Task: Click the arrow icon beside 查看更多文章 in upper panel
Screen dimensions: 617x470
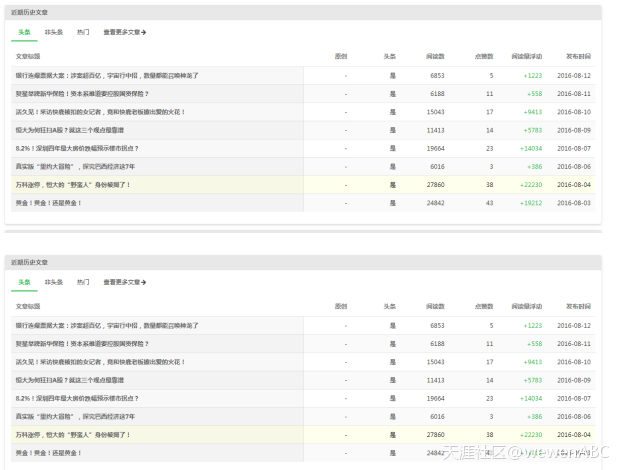Action: point(144,32)
